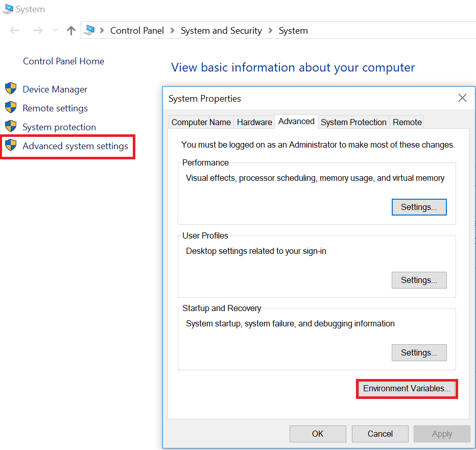This screenshot has height=450, width=476.
Task: Select the System breadcrumb
Action: (x=293, y=30)
